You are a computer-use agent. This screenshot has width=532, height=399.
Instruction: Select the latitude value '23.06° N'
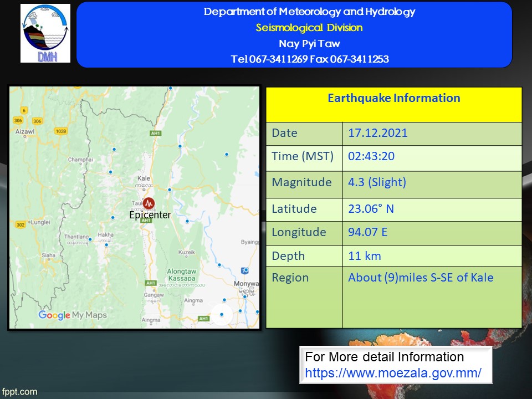tap(371, 209)
